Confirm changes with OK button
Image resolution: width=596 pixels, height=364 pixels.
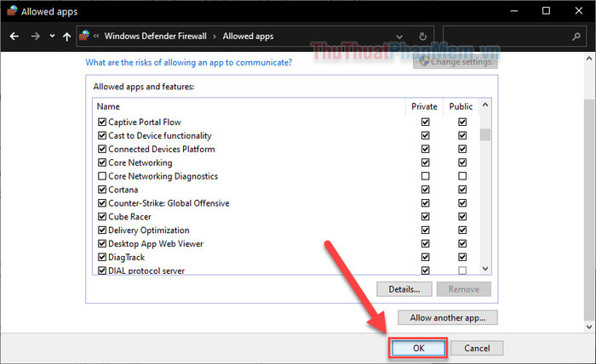point(419,348)
